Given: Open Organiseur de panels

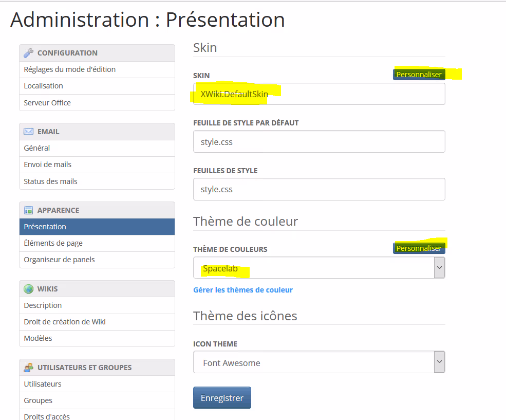Looking at the screenshot, I should (59, 260).
